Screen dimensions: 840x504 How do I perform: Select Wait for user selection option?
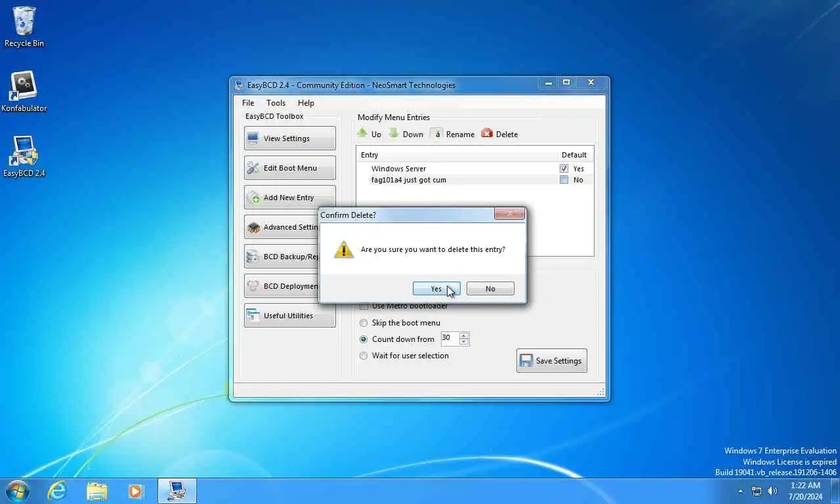tap(364, 356)
